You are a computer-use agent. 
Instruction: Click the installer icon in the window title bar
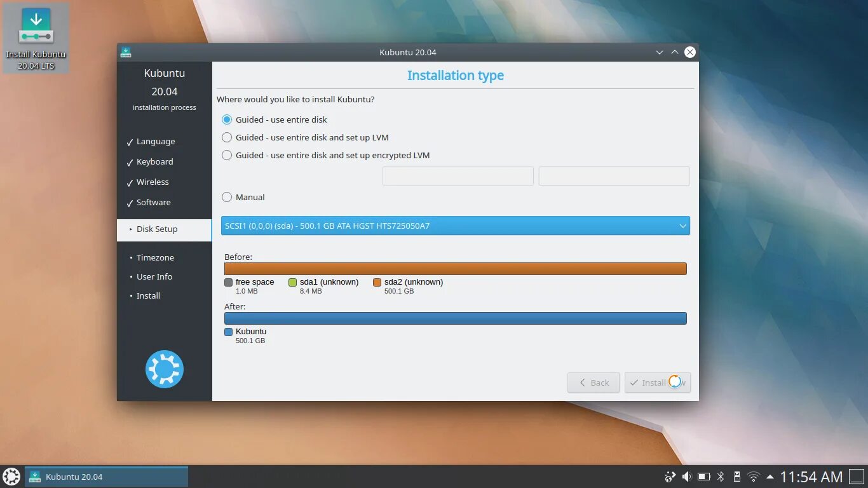[x=126, y=52]
